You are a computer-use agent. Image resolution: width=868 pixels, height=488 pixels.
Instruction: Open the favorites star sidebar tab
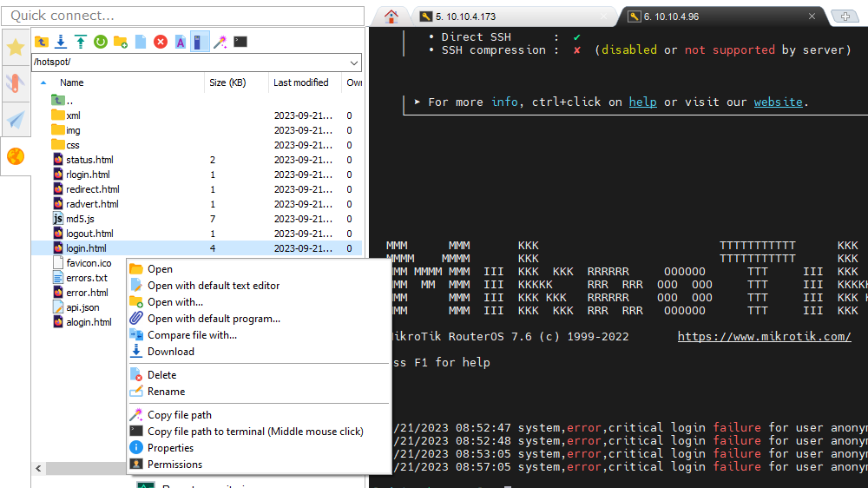tap(16, 47)
